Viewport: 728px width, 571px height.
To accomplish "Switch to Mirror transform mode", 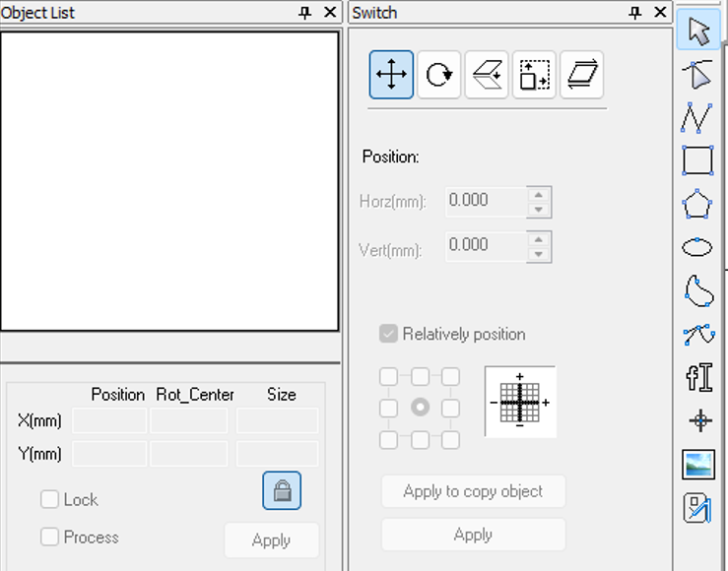I will 487,75.
